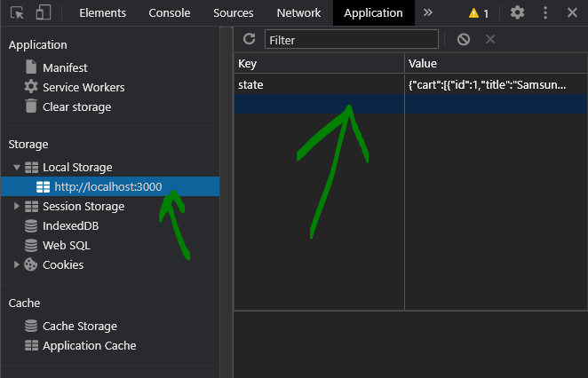Open the Service Workers item

coord(83,87)
